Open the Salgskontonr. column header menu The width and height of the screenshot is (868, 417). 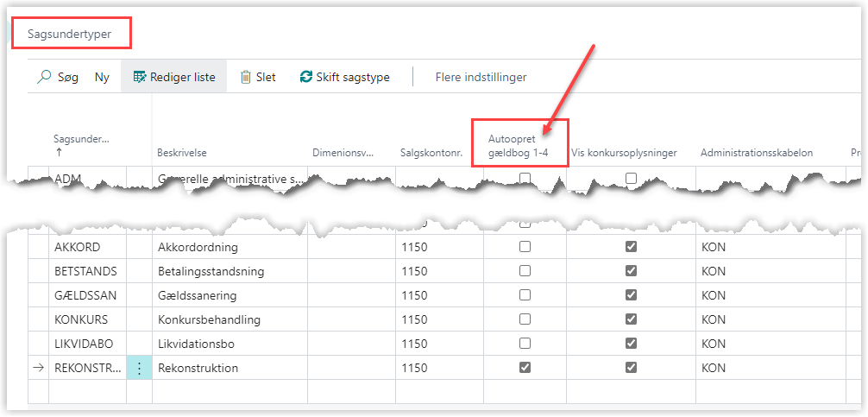pyautogui.click(x=431, y=153)
